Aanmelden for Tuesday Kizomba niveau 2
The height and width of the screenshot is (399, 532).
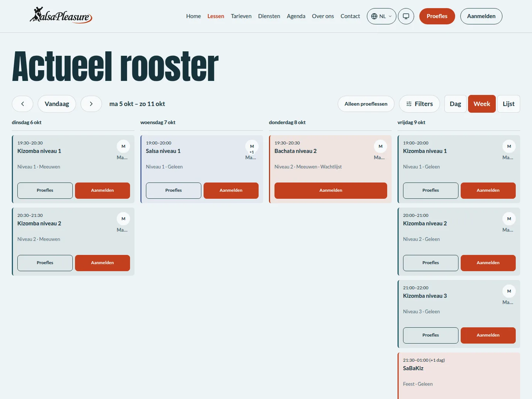(x=102, y=263)
